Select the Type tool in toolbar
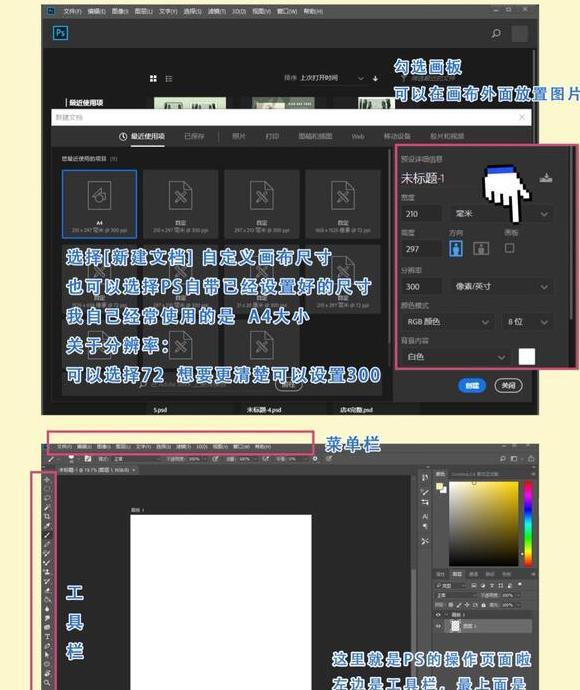Screen dimensions: 580x690 tap(47, 636)
